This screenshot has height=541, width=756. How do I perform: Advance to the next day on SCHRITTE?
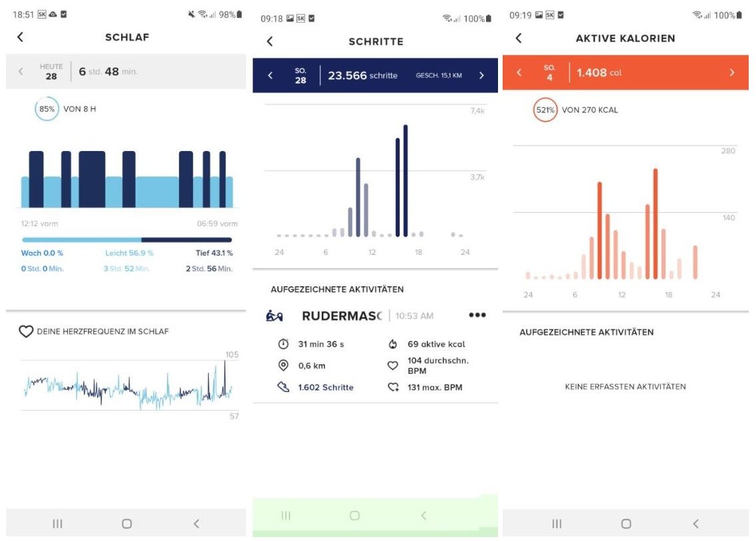pos(482,74)
